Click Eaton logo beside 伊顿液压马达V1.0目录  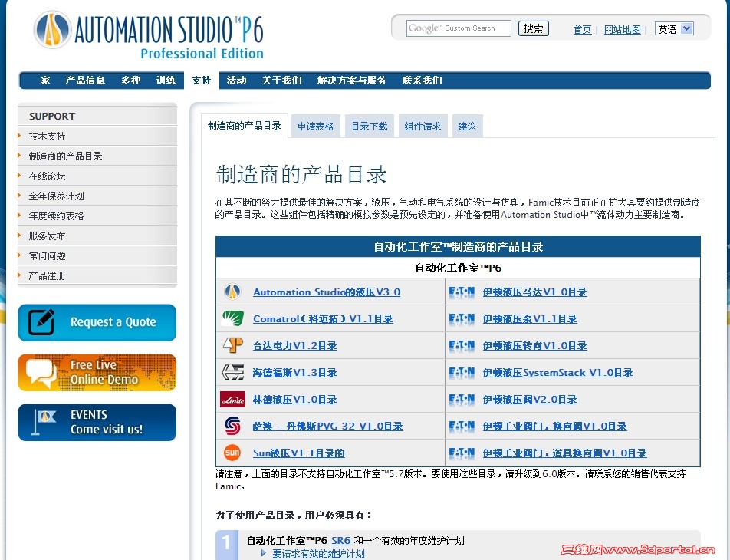click(x=462, y=292)
